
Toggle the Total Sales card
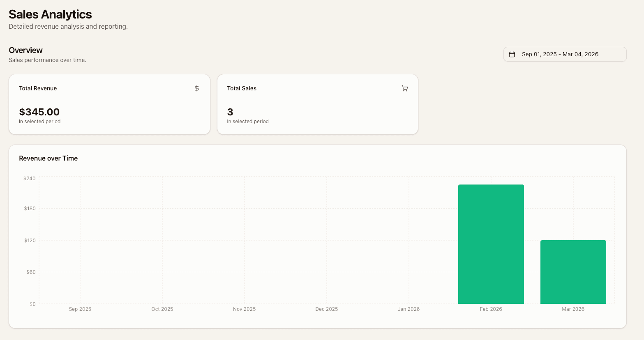tap(317, 104)
